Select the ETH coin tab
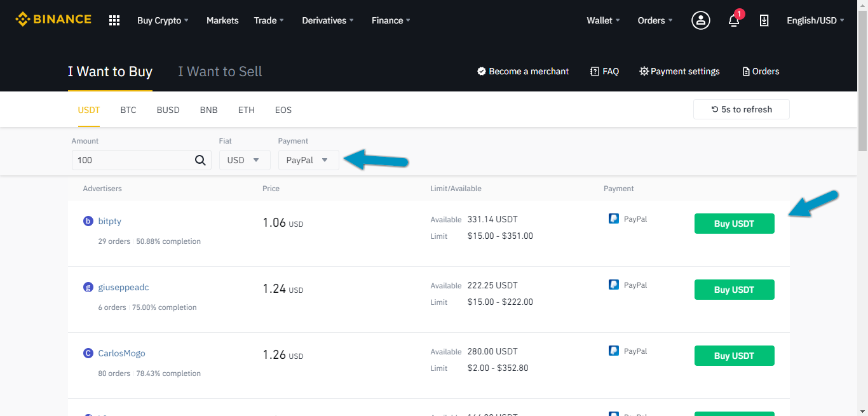The image size is (868, 416). coord(247,110)
